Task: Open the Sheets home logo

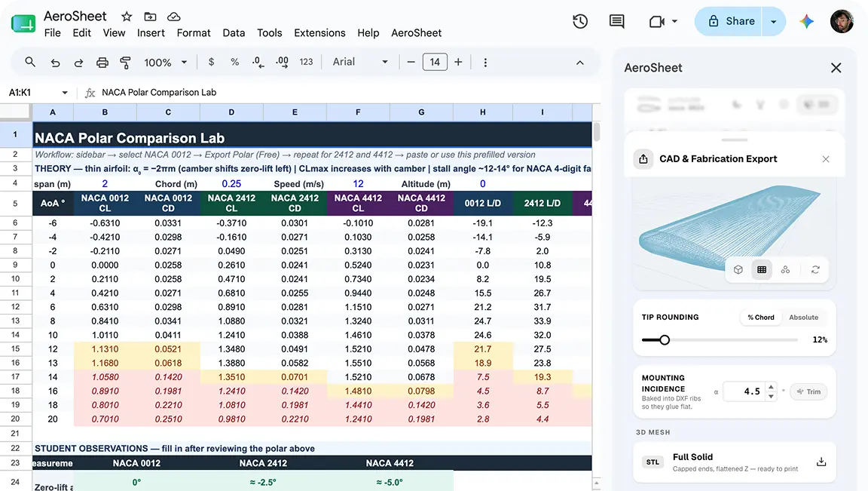Action: tap(23, 23)
